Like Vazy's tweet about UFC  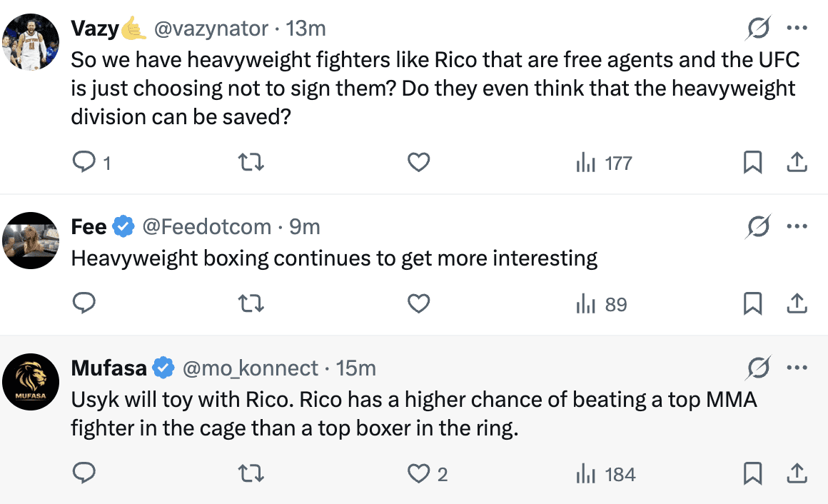click(418, 163)
